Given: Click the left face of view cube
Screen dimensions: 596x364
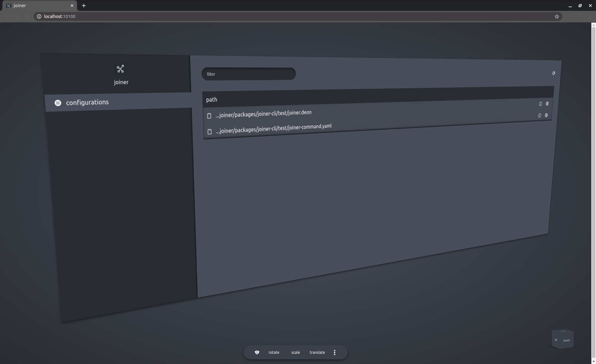Looking at the screenshot, I should click(556, 340).
